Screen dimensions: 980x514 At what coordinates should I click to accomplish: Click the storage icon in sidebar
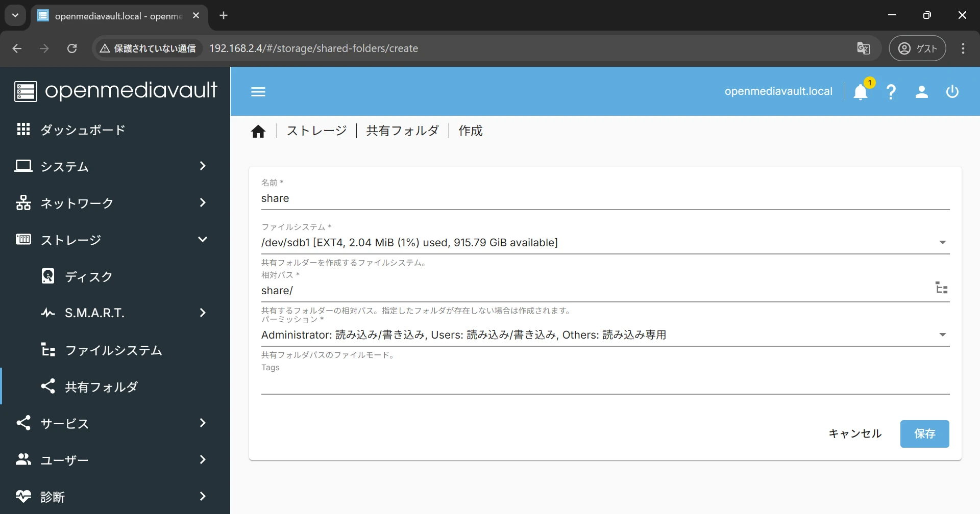(x=23, y=239)
